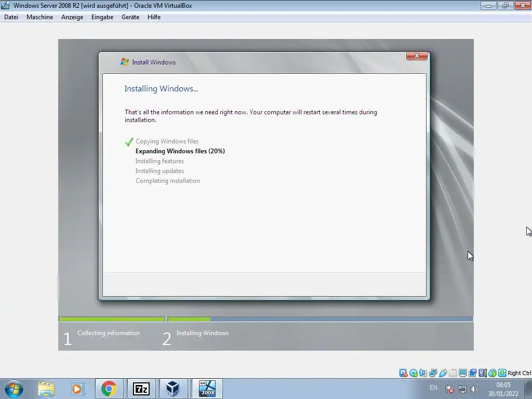Click the shared folders status icon

(x=453, y=373)
